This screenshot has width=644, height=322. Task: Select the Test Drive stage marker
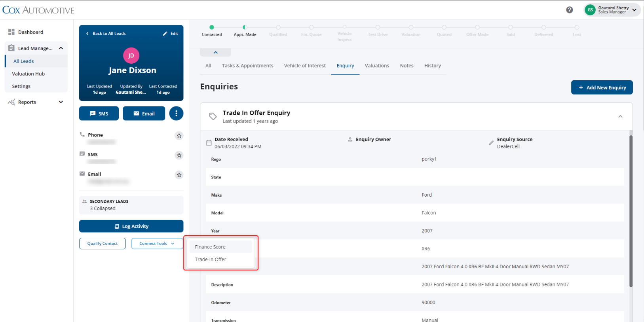coord(378,27)
